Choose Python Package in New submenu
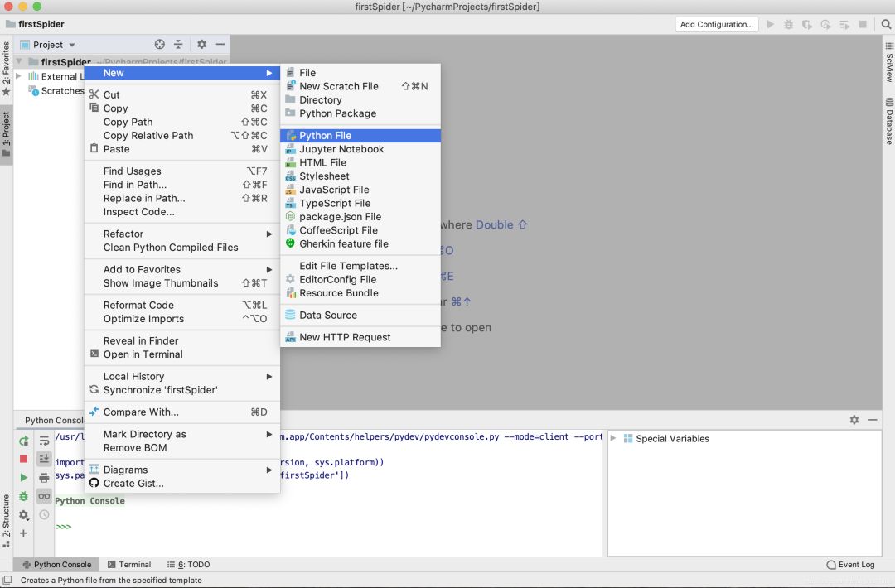The width and height of the screenshot is (895, 588). (x=360, y=113)
